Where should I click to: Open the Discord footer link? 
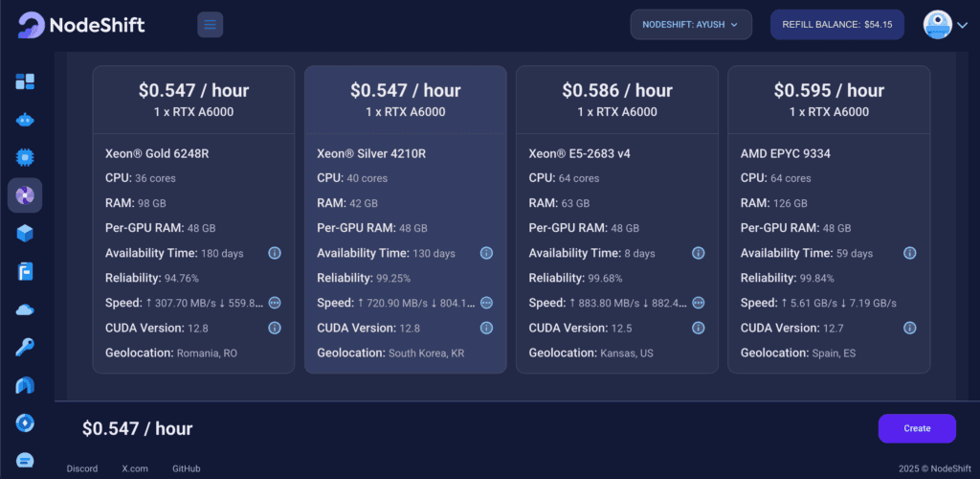click(82, 468)
